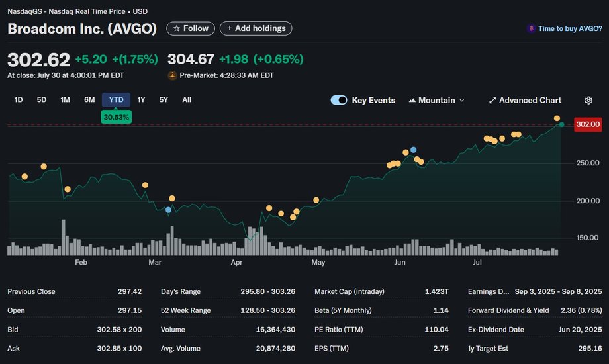Click the tallest volume bar in late January

click(x=64, y=238)
